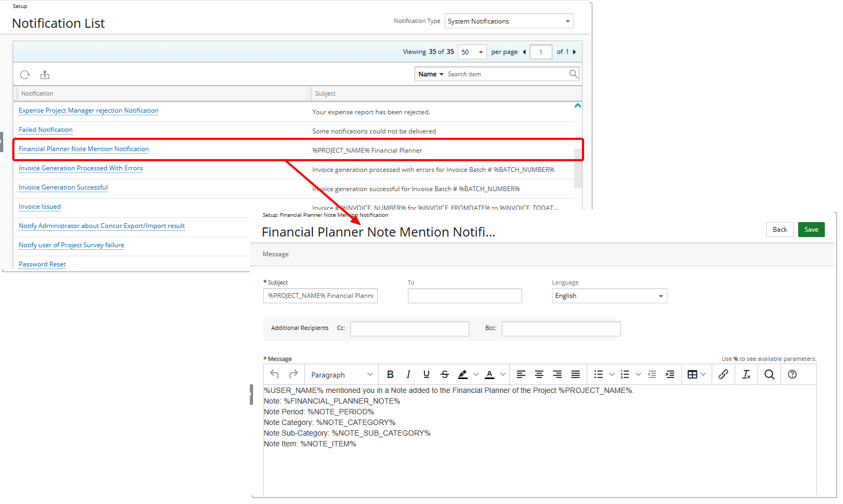843x504 pixels.
Task: Expand numbered list style options
Action: (639, 374)
